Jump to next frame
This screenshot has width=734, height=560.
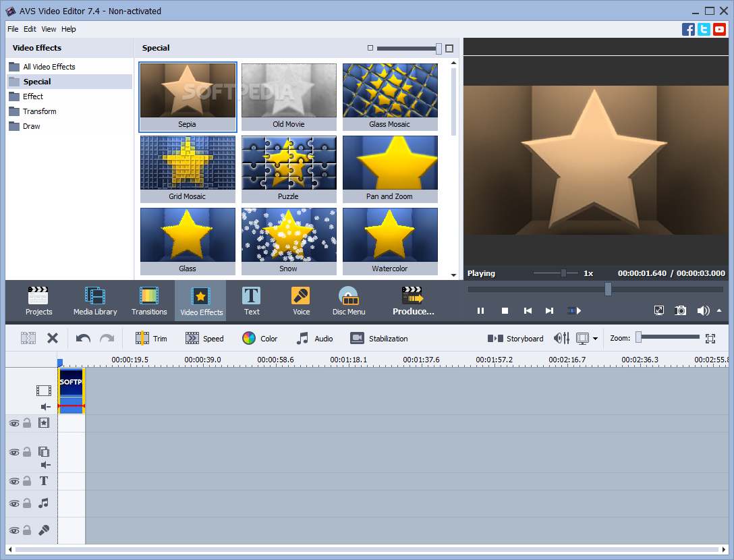tap(550, 311)
